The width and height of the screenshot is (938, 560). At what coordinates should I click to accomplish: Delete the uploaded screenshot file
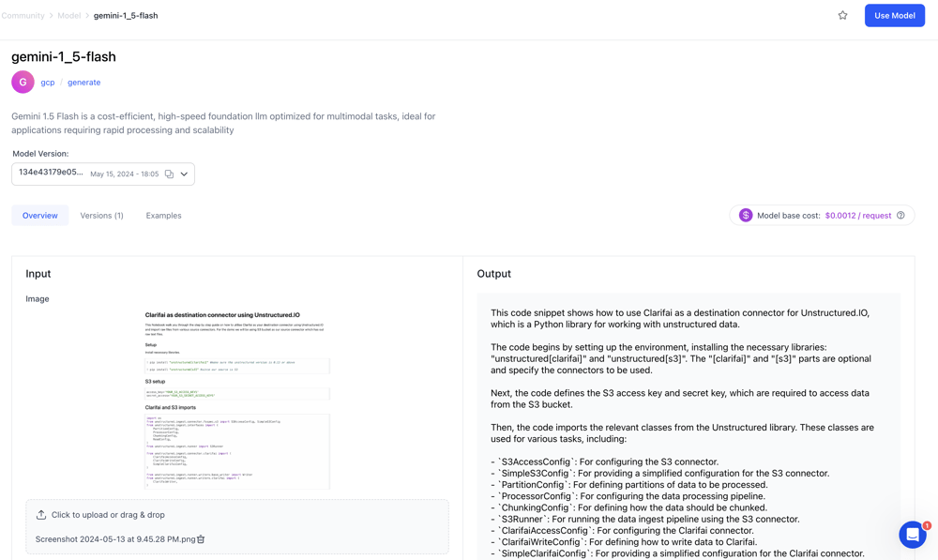coord(201,539)
